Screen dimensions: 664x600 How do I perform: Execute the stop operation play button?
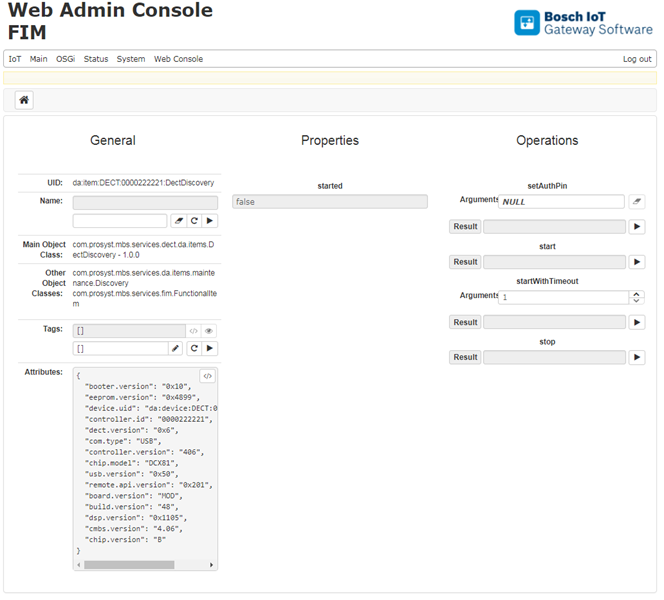(637, 357)
